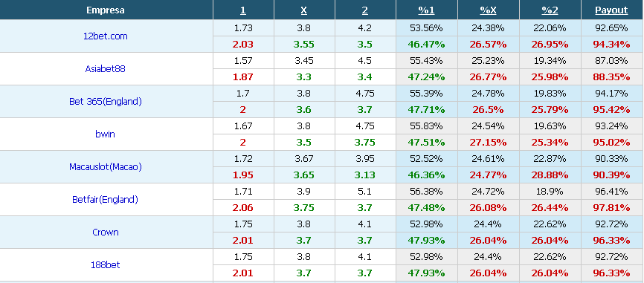This screenshot has width=644, height=283.
Task: Open the Betfair(England) link
Action: 105,200
